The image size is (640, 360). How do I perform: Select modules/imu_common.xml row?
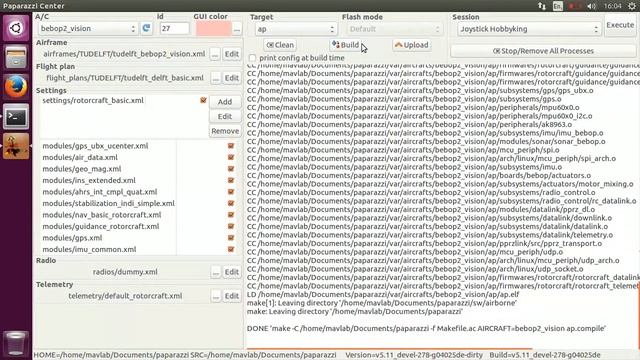(x=138, y=249)
